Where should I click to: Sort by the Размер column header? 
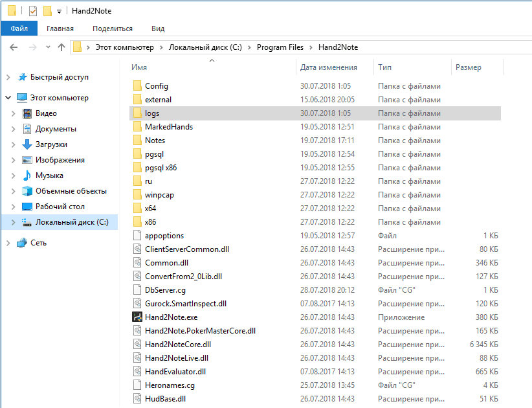click(468, 67)
